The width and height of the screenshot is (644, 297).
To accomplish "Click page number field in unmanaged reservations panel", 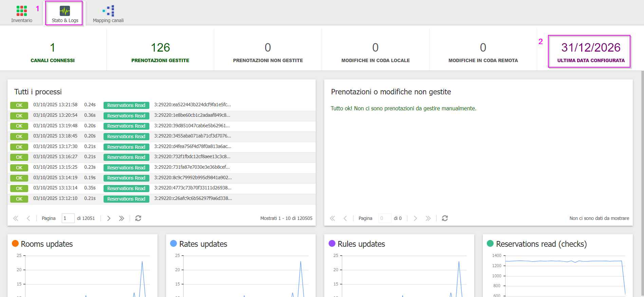I will click(384, 218).
